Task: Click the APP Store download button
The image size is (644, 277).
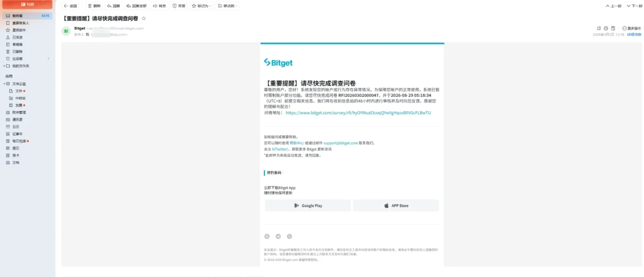Action: click(396, 205)
